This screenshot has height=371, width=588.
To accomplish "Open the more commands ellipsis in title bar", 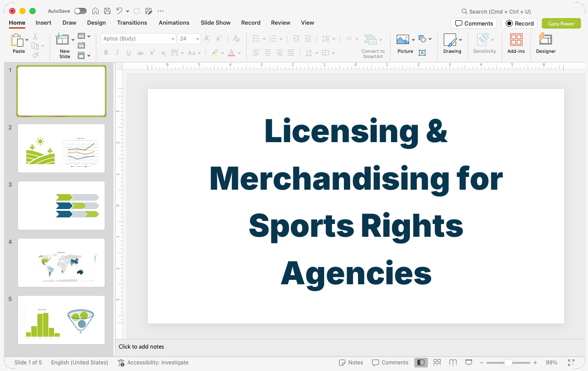I will point(161,11).
